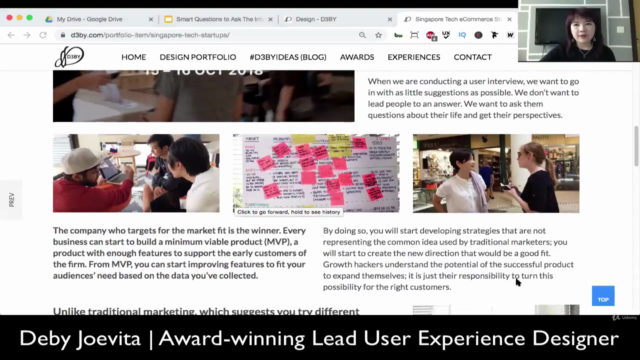
Task: Click the paragraph starting 'By doing so, you will'
Action: click(448, 259)
